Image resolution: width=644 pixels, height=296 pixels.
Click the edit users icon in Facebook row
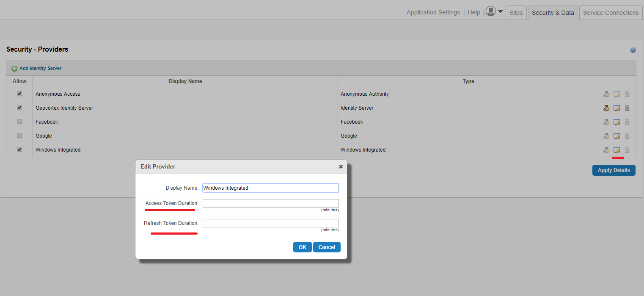click(x=606, y=122)
